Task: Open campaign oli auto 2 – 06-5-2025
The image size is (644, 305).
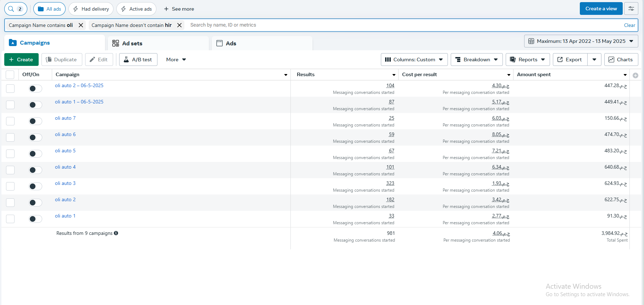Action: [79, 85]
